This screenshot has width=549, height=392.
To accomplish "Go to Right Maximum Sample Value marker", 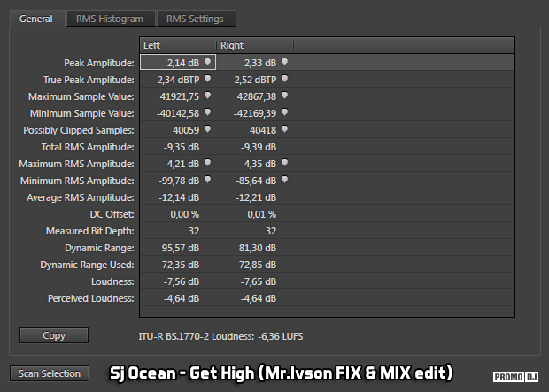I will pos(284,96).
